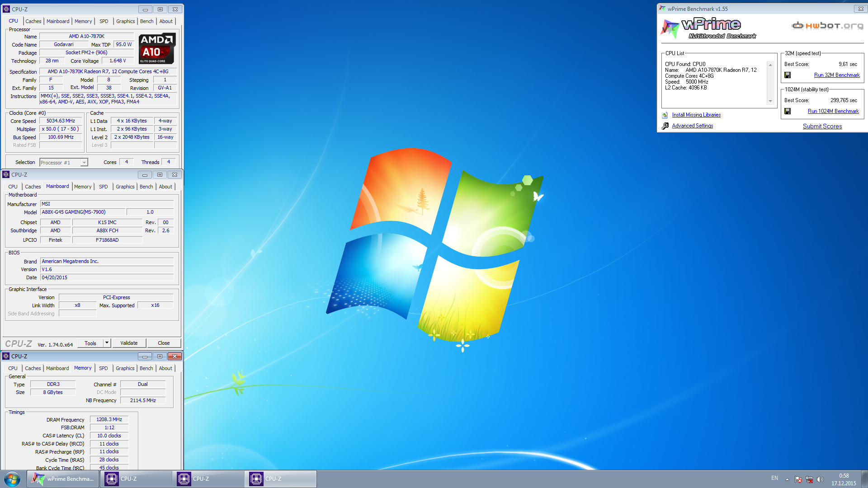
Task: Click the volume speaker tray icon
Action: click(820, 479)
